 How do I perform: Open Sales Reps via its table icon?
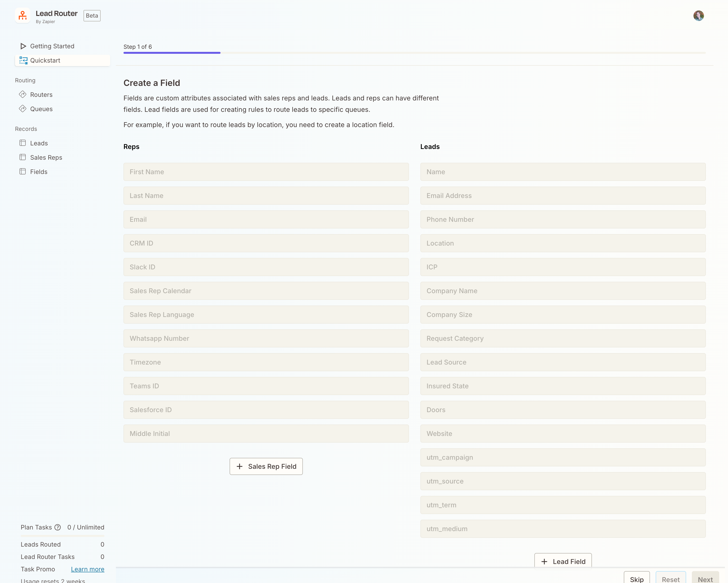click(x=23, y=157)
